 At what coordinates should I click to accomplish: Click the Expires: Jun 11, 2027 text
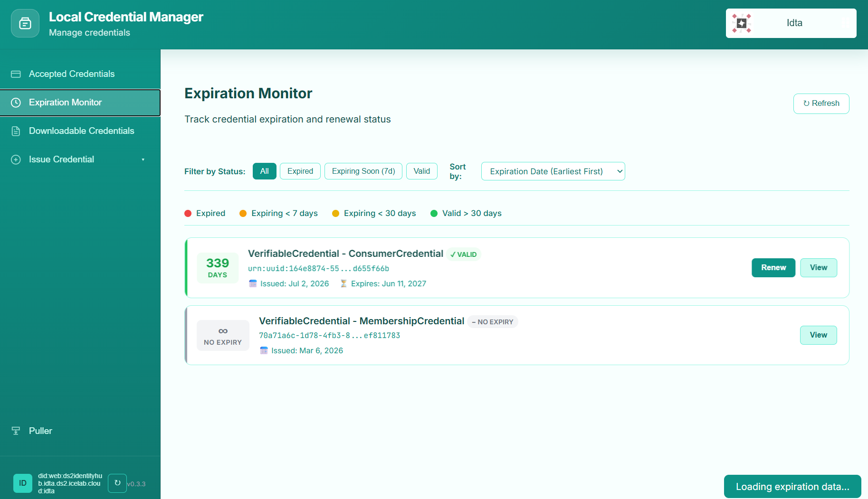click(x=389, y=284)
